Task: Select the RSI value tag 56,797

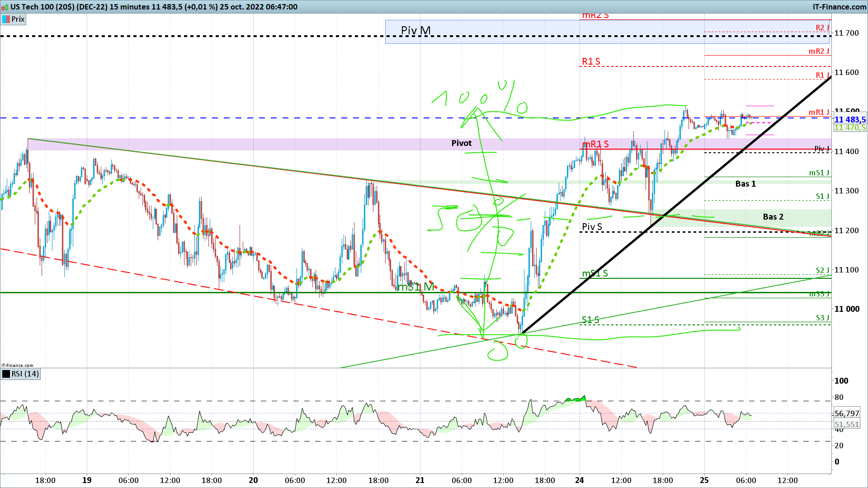Action: tap(846, 413)
